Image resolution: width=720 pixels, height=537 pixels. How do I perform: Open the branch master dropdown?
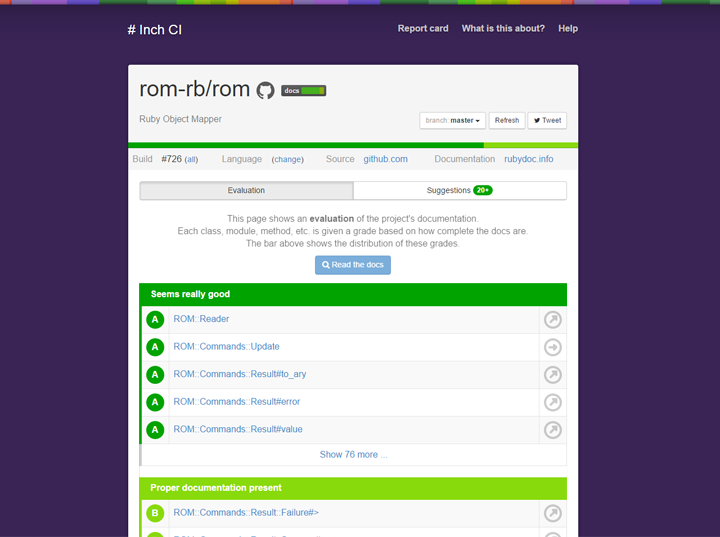pyautogui.click(x=452, y=120)
